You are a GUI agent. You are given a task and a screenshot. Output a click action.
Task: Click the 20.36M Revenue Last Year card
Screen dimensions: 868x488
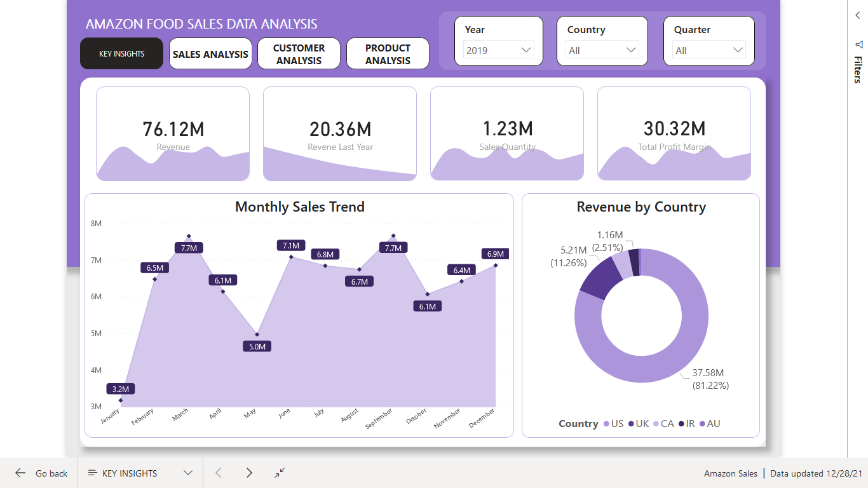tap(340, 133)
